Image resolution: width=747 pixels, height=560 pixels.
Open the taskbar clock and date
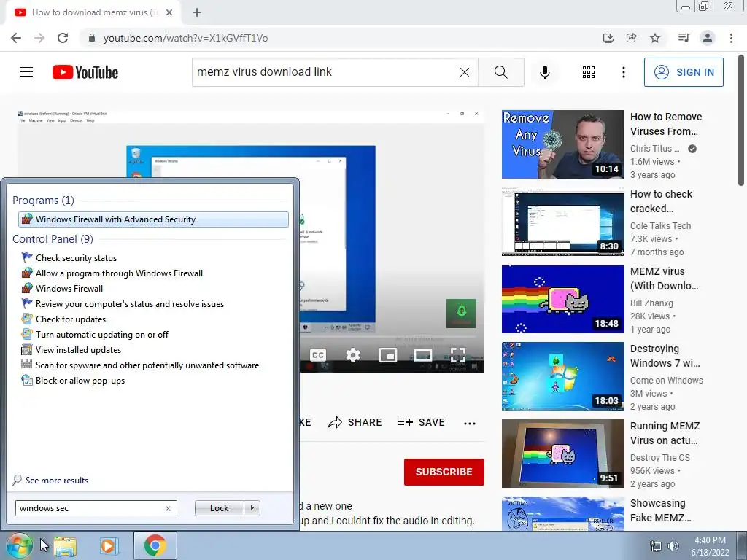pos(711,546)
